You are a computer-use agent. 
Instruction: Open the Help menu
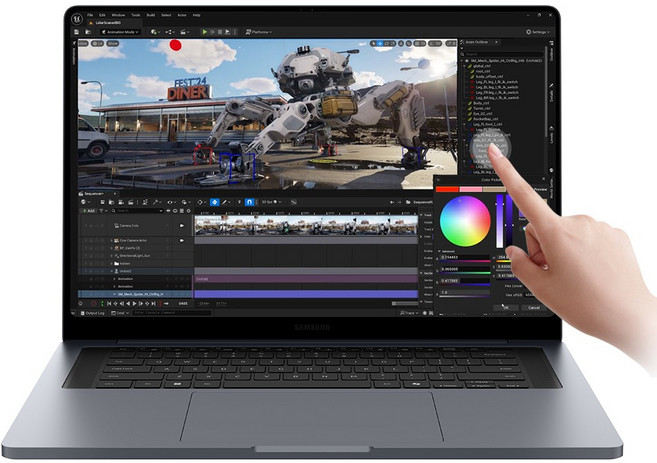197,15
